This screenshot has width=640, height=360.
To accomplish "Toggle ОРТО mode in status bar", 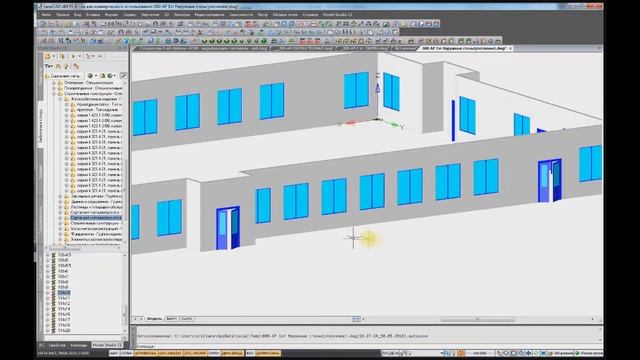I will 213,353.
